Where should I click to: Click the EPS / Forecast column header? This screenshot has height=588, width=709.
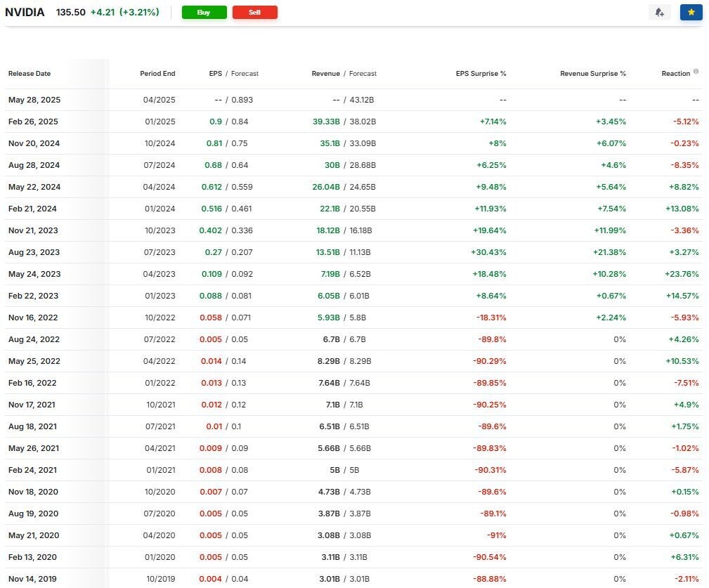(x=233, y=74)
